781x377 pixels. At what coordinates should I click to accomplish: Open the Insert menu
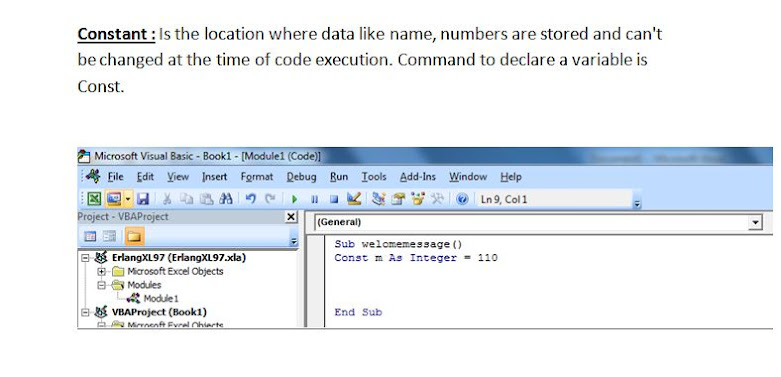214,177
